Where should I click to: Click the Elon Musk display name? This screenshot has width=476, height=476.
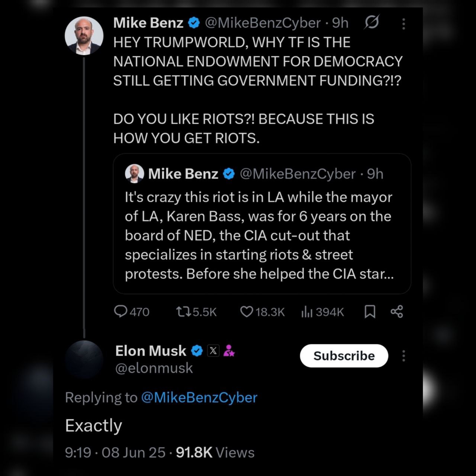tap(151, 351)
